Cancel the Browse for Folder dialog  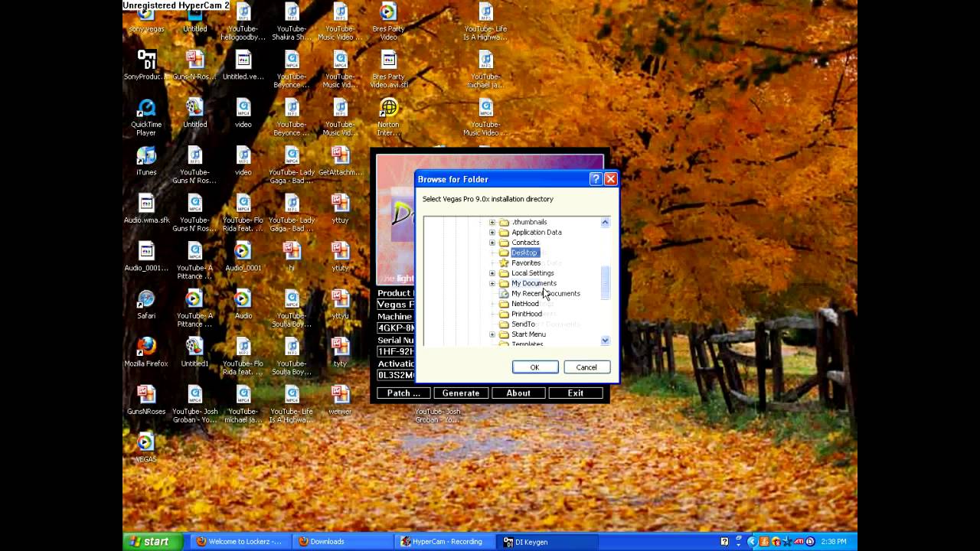pos(586,367)
